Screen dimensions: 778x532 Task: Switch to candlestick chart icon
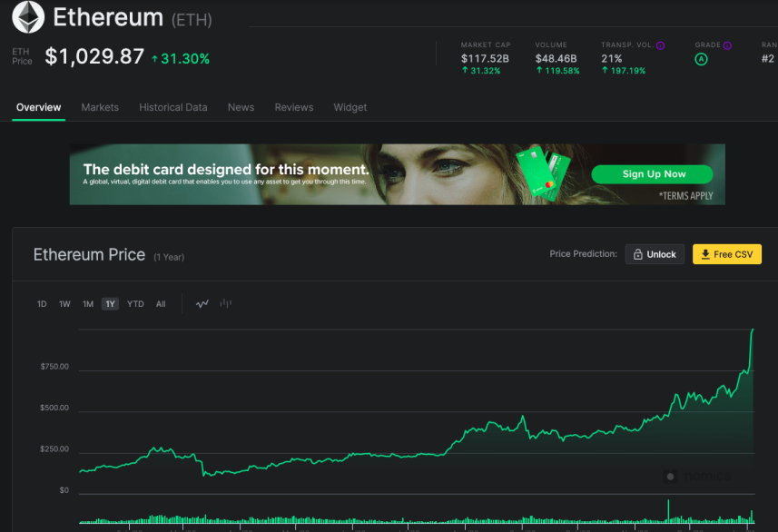click(x=226, y=303)
